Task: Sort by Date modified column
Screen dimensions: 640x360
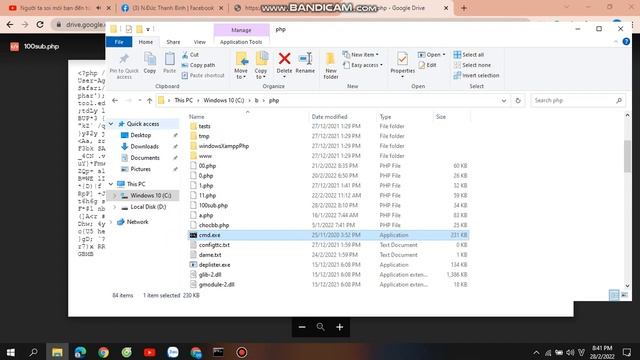Action: [329, 117]
